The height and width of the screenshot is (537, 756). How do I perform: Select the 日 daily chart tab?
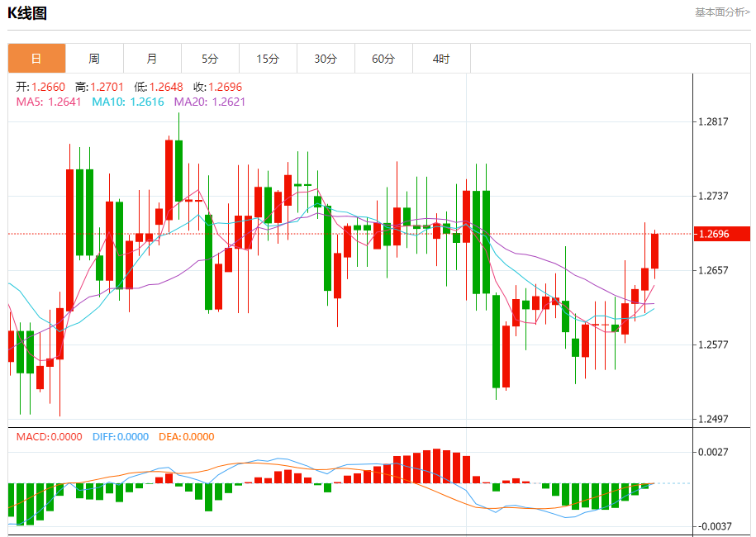pyautogui.click(x=36, y=59)
